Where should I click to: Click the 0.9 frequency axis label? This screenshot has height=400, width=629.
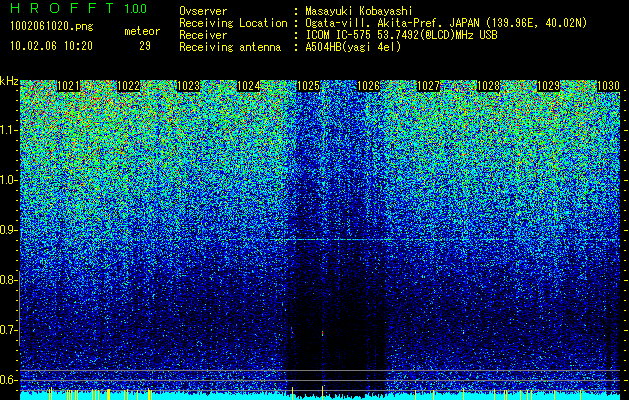coord(8,230)
